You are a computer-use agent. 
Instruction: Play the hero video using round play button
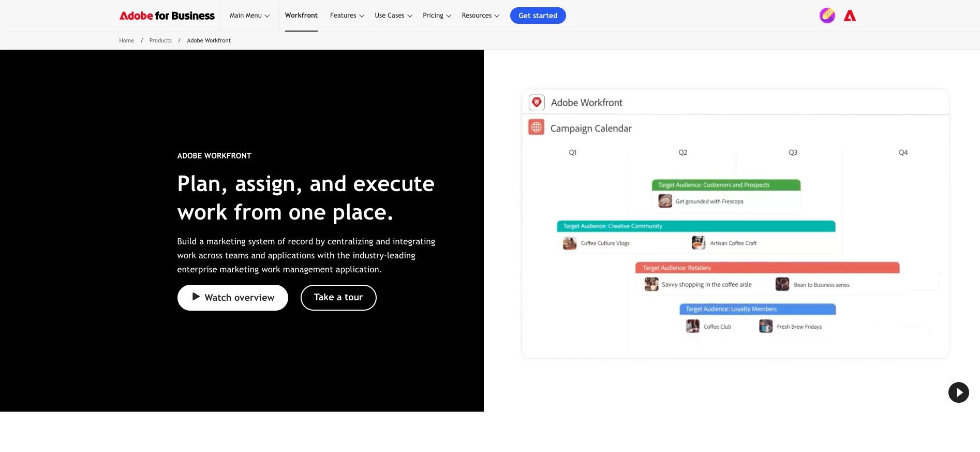pos(958,392)
